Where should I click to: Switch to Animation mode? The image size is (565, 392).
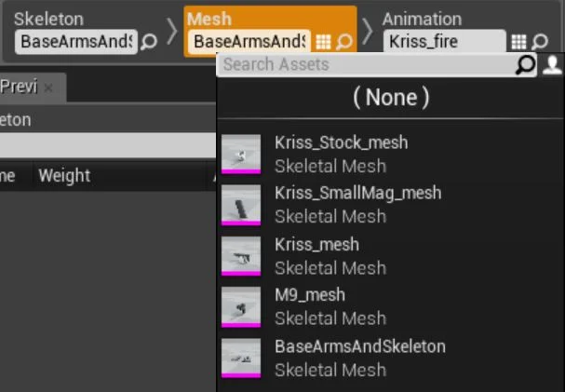(422, 19)
